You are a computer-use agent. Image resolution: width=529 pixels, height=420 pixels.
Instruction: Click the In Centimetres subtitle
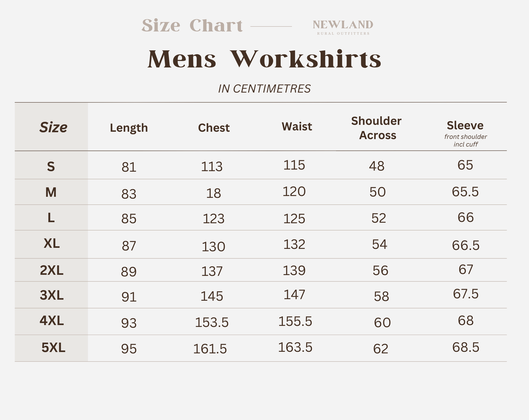click(x=264, y=89)
